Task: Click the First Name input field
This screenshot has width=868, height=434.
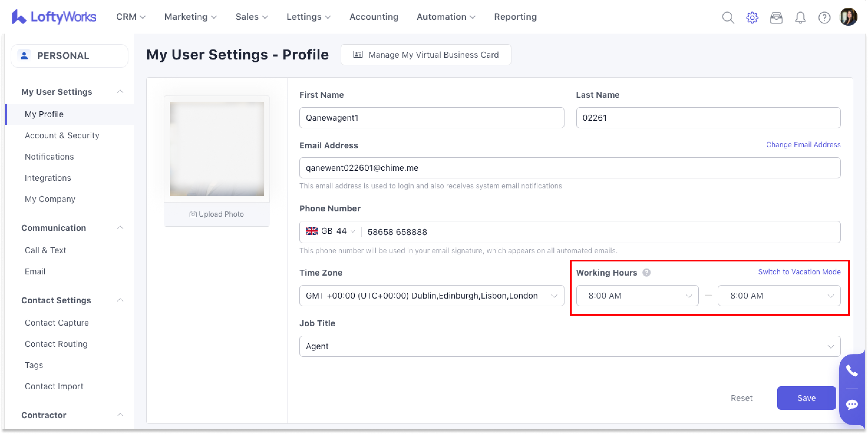Action: point(431,118)
